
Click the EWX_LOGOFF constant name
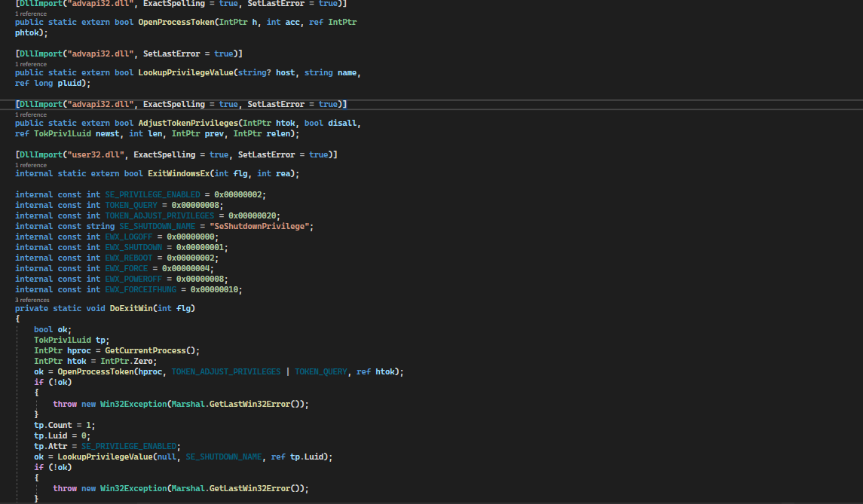(x=128, y=237)
